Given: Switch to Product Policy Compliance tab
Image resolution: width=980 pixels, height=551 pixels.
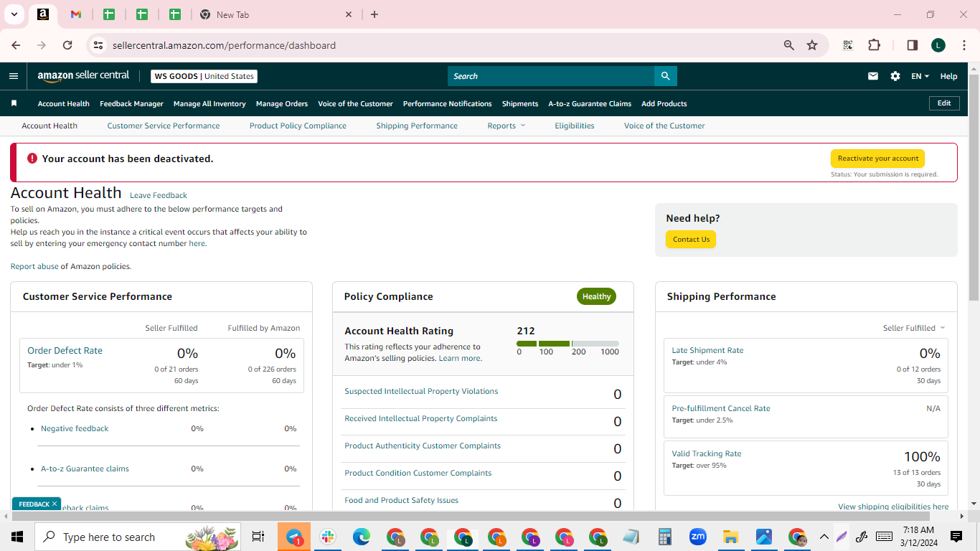Looking at the screenshot, I should 298,126.
